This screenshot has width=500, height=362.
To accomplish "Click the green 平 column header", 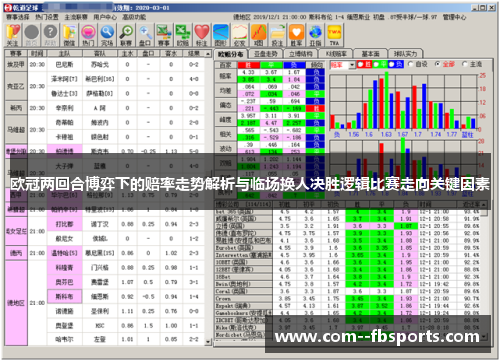I will click(x=271, y=65).
